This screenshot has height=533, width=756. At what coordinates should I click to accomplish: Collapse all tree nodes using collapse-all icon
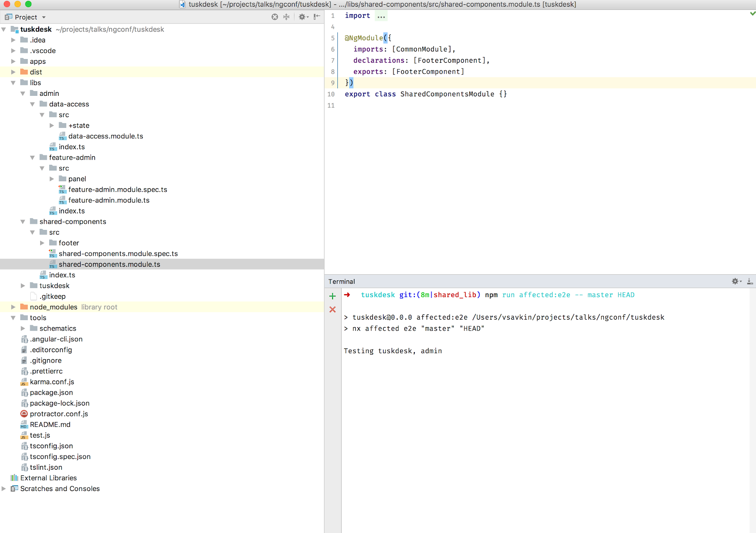click(286, 17)
